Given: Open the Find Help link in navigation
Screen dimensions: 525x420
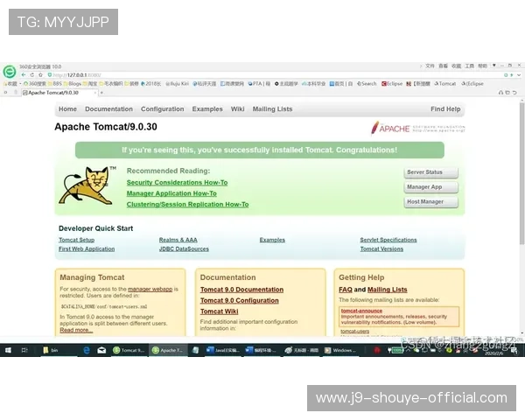Looking at the screenshot, I should pyautogui.click(x=444, y=109).
